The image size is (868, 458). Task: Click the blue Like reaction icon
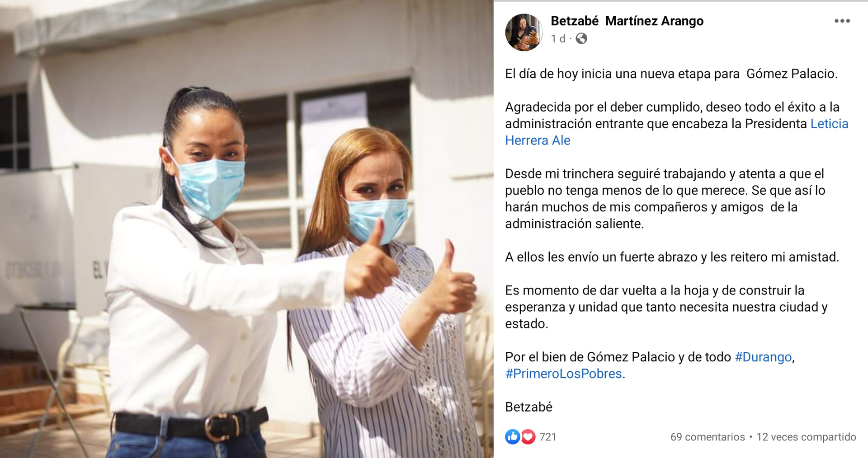point(512,437)
